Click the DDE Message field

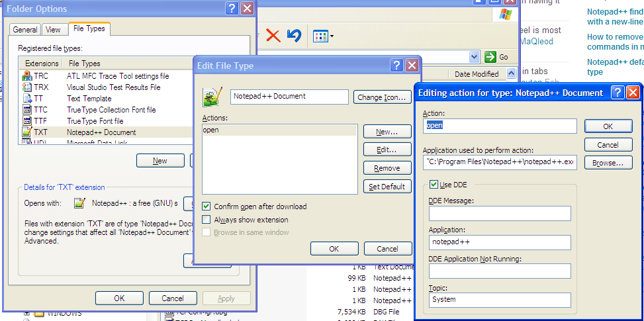[x=500, y=214]
